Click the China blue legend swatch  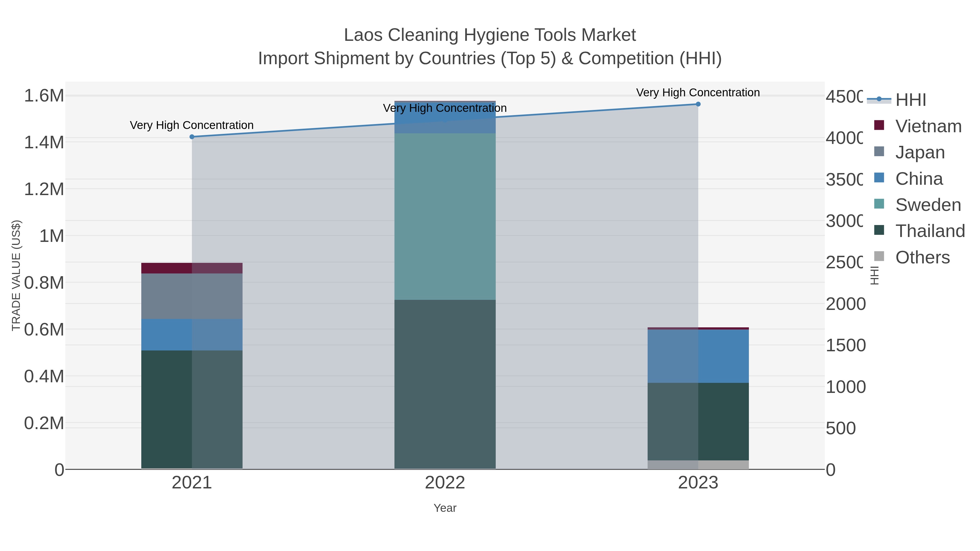pos(879,178)
